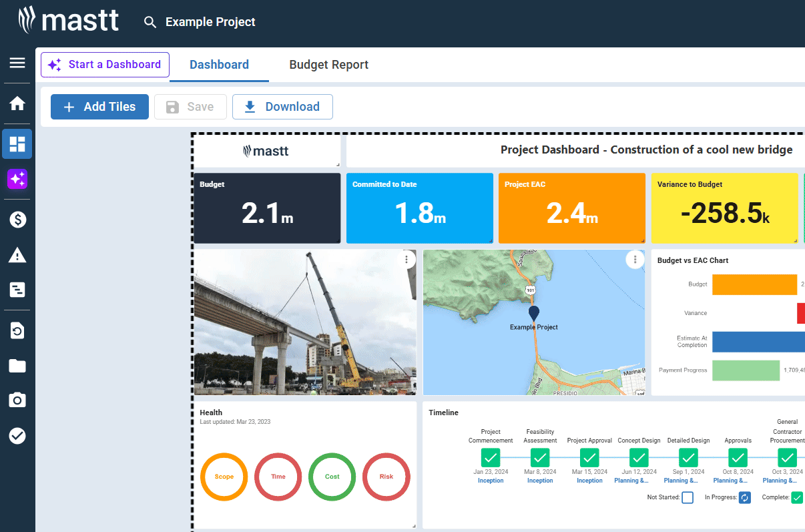This screenshot has width=805, height=532.
Task: Select the Dashboard tab
Action: click(219, 65)
